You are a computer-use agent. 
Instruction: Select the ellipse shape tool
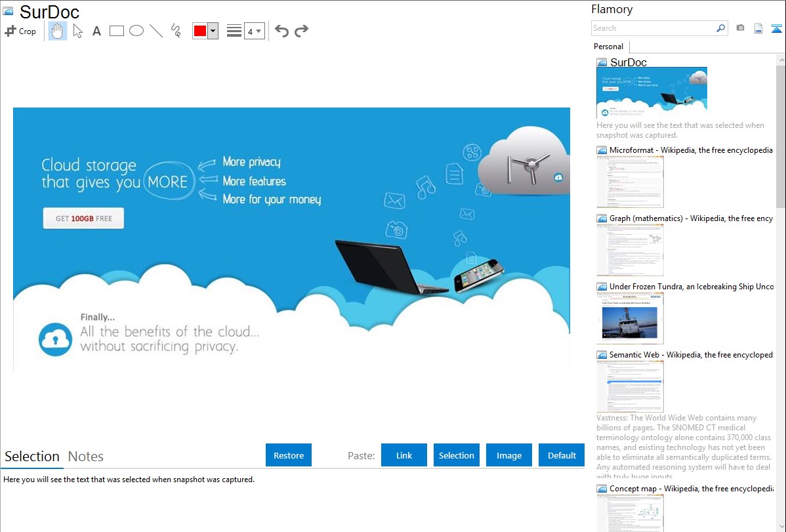click(136, 31)
